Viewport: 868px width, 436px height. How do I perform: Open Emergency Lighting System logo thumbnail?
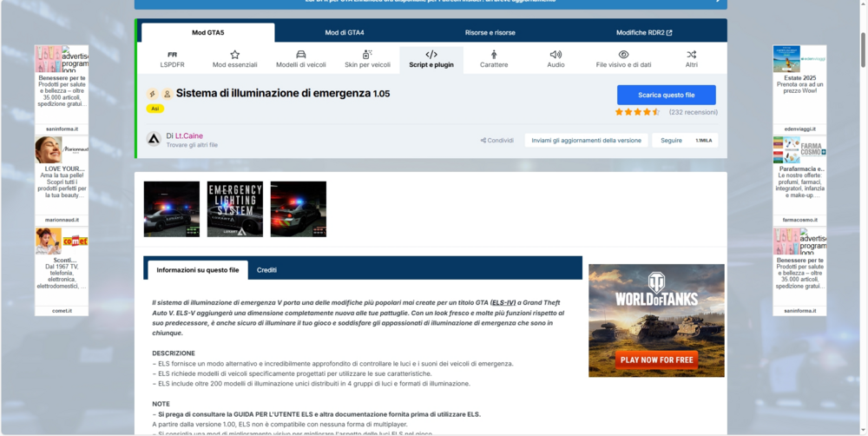coord(235,208)
